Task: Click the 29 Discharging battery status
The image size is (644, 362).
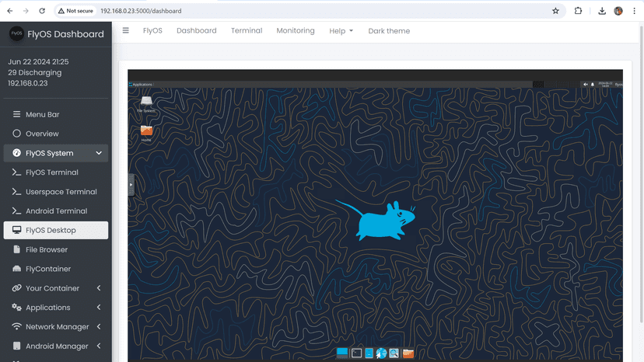Action: tap(35, 73)
